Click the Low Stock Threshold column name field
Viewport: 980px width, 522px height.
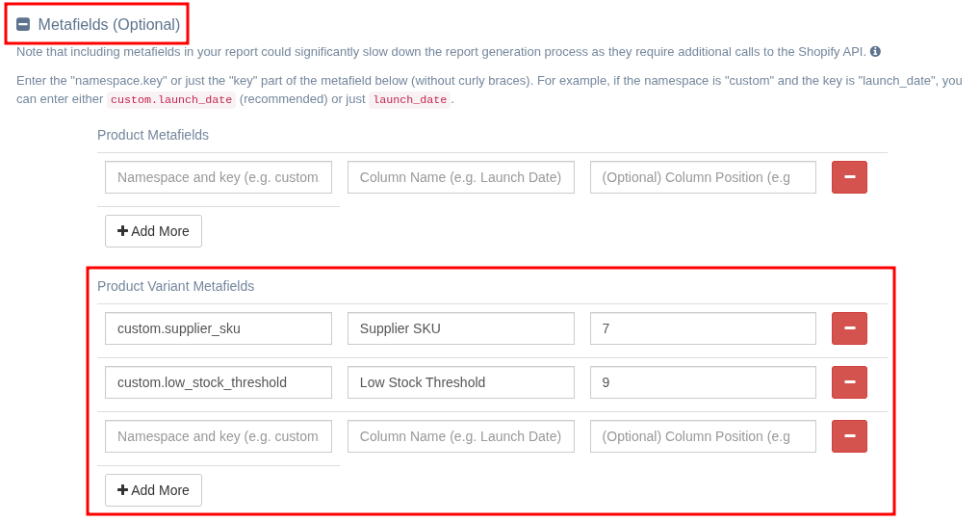click(460, 382)
